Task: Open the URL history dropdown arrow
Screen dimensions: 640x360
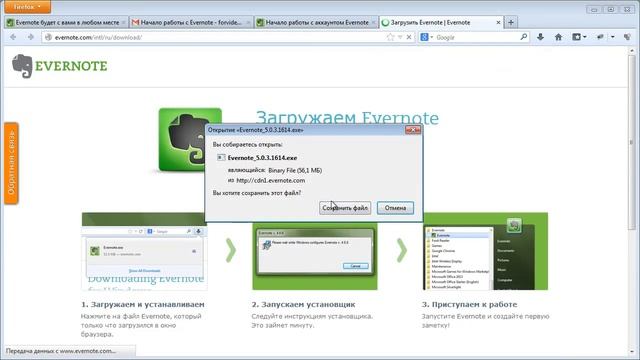Action: (400, 37)
